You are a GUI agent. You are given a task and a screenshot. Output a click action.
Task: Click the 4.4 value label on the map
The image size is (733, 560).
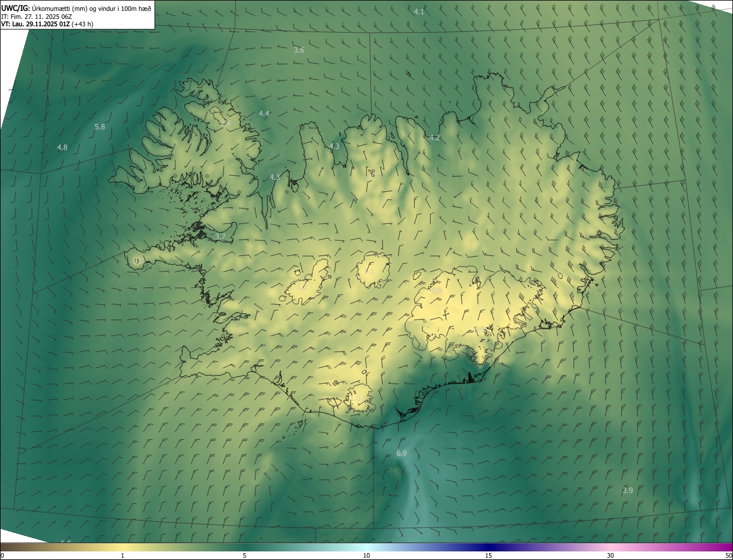(263, 114)
